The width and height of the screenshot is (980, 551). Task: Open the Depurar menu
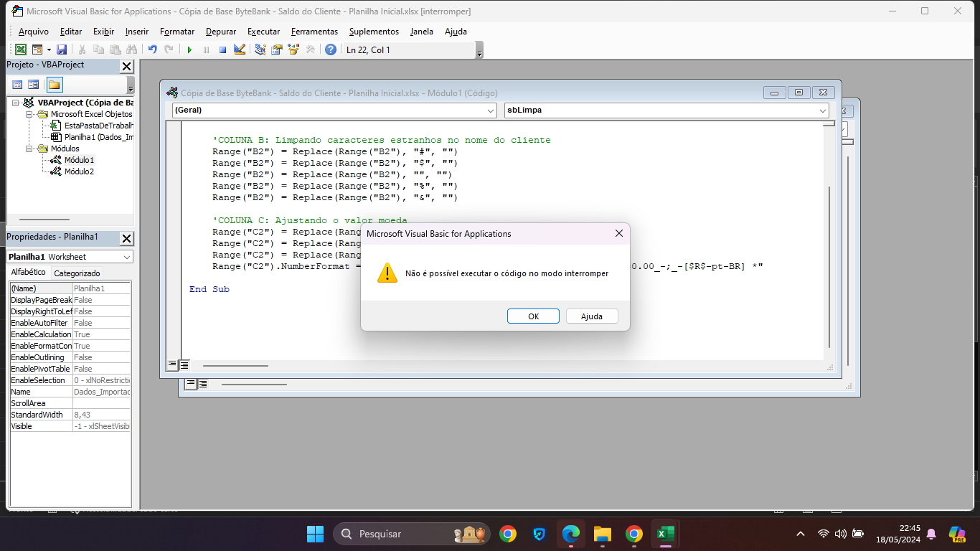click(x=221, y=32)
